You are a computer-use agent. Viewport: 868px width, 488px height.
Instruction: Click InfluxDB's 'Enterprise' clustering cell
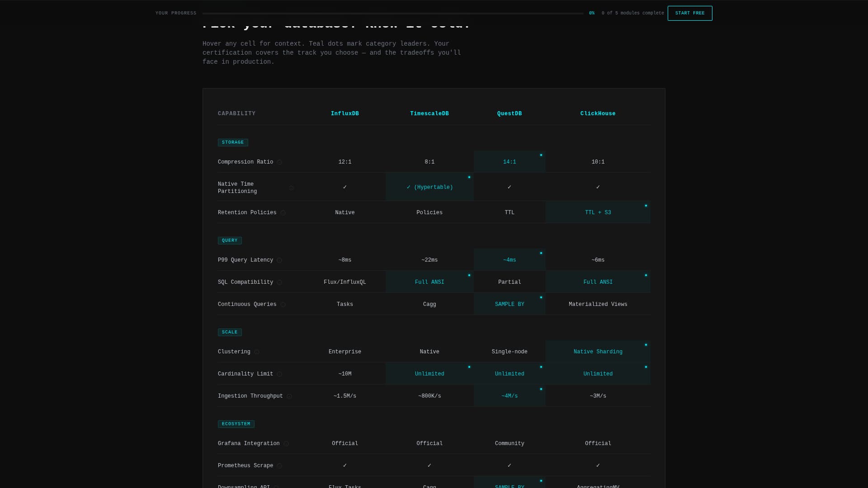coord(345,352)
